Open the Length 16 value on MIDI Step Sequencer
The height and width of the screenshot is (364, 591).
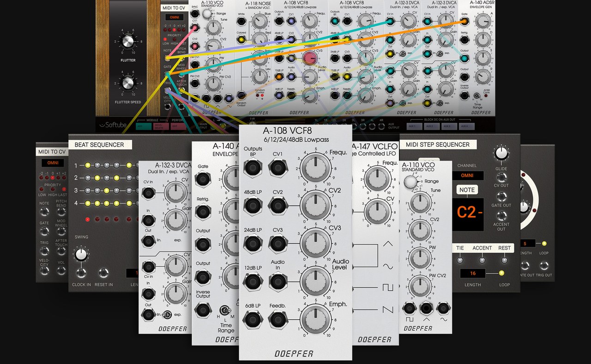pyautogui.click(x=472, y=274)
